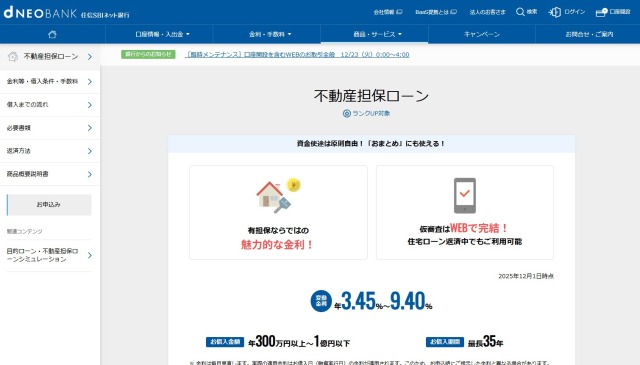
Task: Click the d NEOBANK logo
Action: 40,12
